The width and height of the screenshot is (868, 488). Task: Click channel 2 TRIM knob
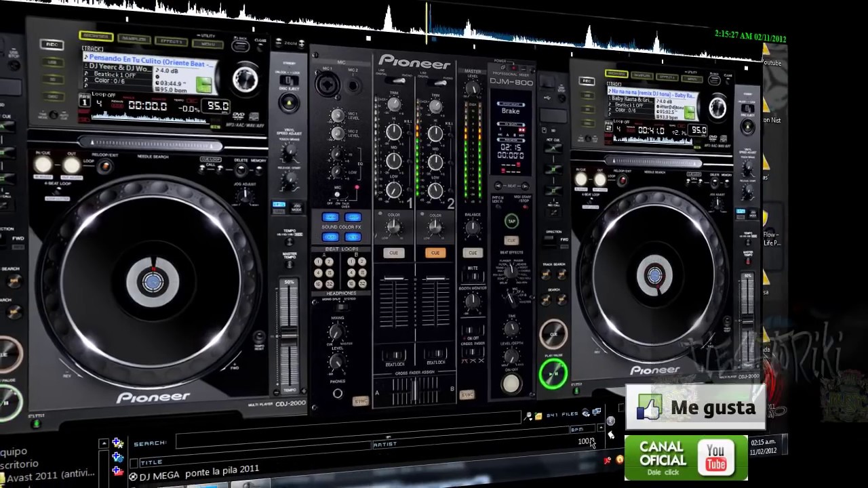click(435, 105)
